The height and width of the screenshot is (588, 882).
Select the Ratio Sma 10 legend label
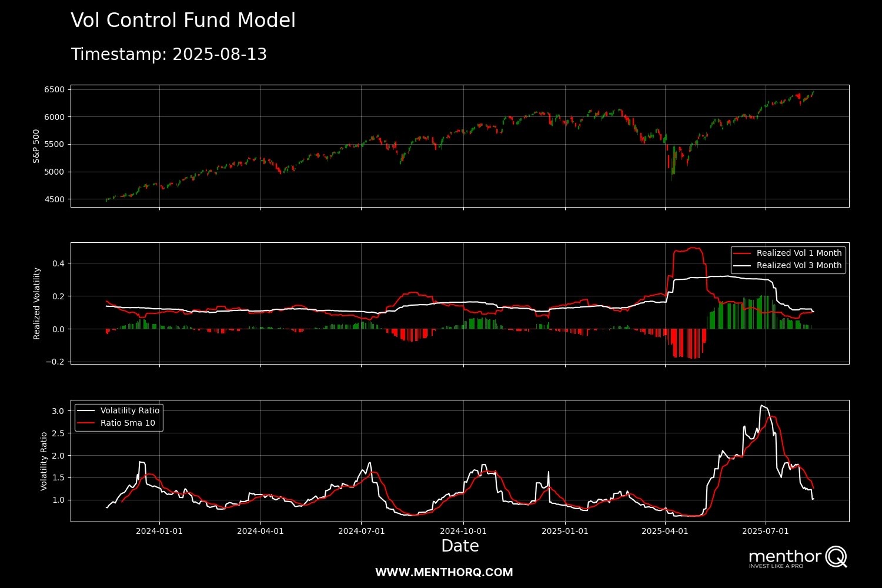pos(128,423)
